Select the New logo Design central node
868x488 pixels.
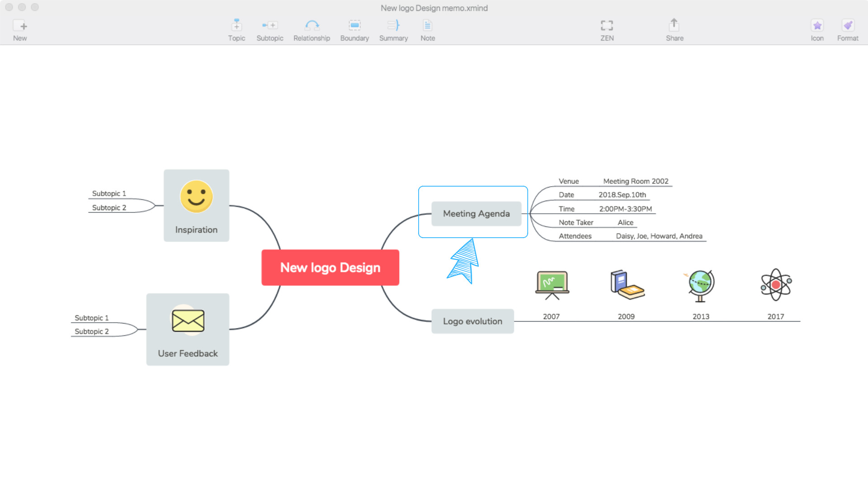click(330, 267)
